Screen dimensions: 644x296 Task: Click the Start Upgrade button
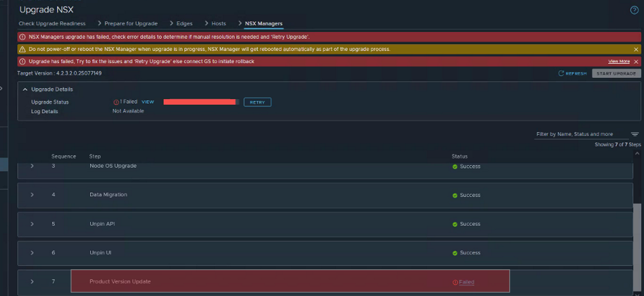point(616,73)
